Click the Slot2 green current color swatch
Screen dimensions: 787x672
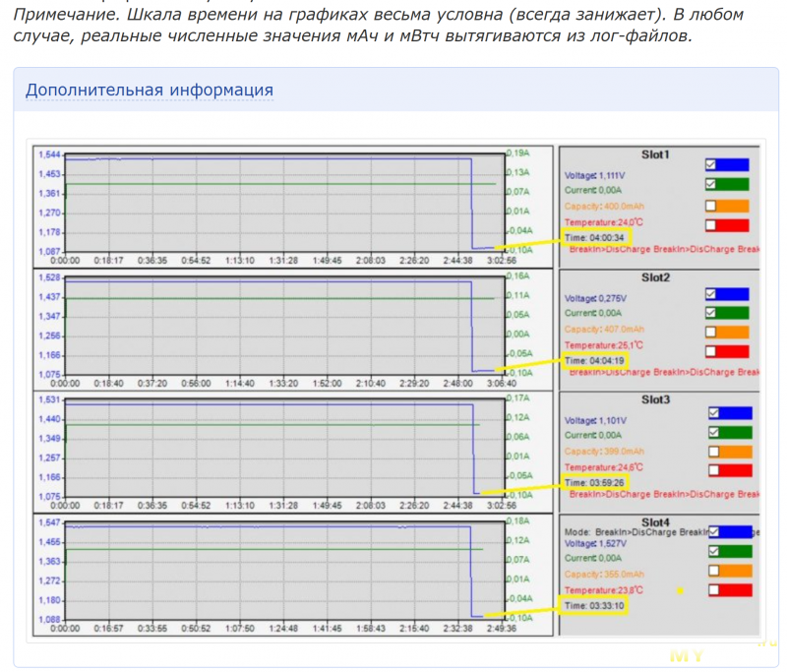tap(734, 313)
